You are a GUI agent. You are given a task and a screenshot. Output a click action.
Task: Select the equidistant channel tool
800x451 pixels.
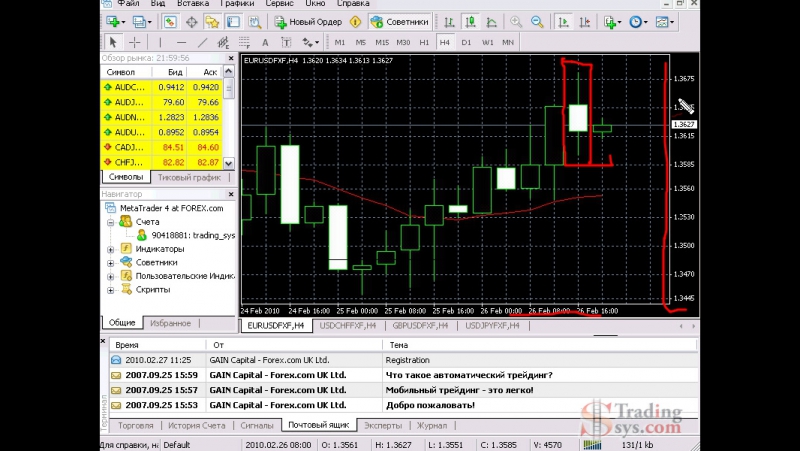coord(223,42)
